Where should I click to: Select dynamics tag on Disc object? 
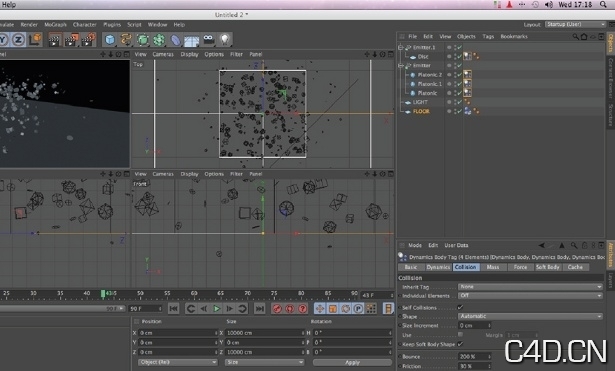(x=467, y=56)
